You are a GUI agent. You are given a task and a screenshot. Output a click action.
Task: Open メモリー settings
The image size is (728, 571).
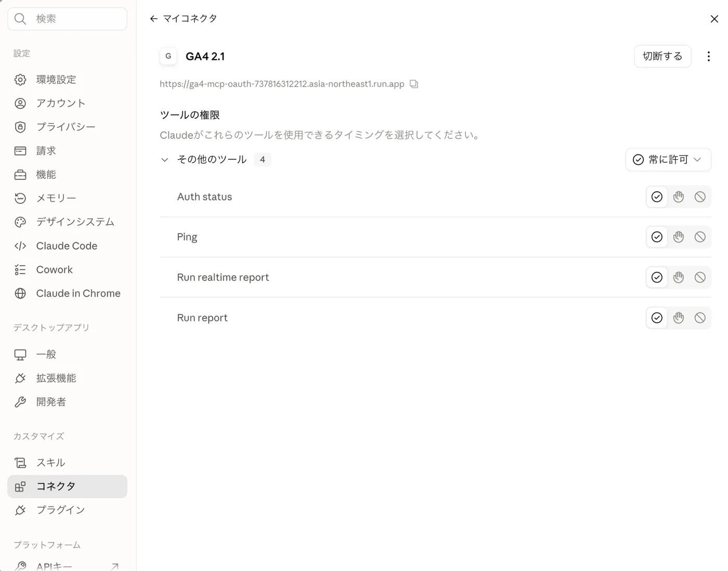[x=67, y=198]
